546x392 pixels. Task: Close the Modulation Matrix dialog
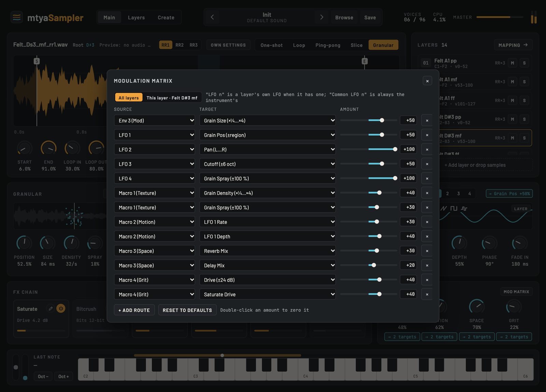click(427, 81)
